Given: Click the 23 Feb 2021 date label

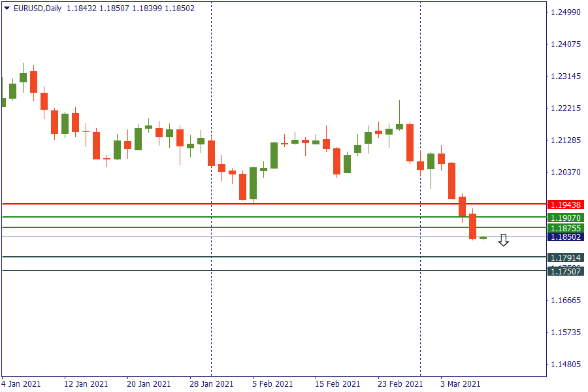Looking at the screenshot, I should coord(400,384).
